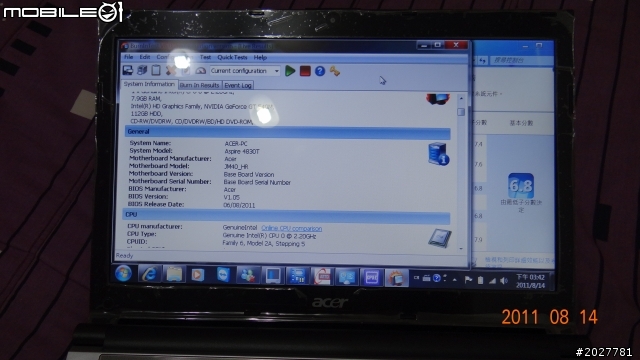
Task: Click the ATTO red ring taskbar icon
Action: coord(322,277)
